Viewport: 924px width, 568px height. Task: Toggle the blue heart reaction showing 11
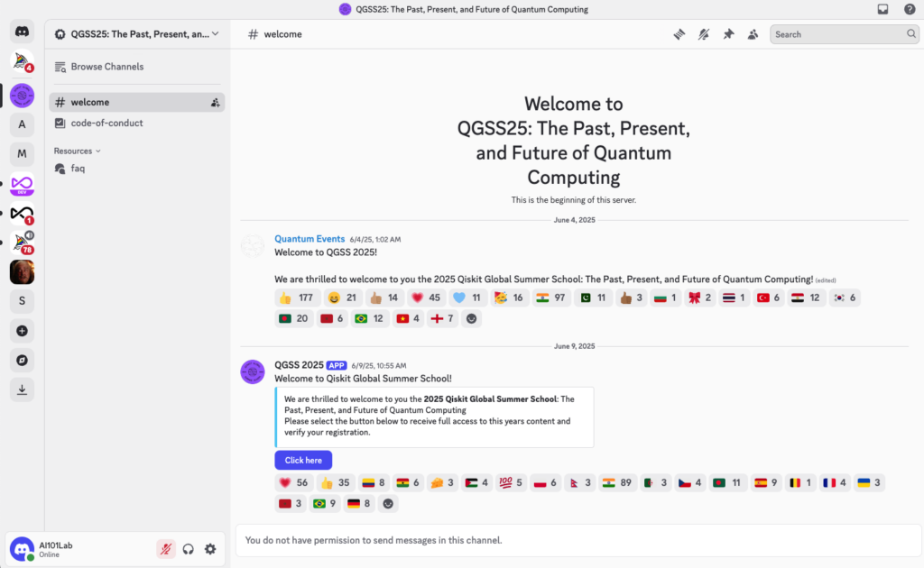(x=467, y=298)
